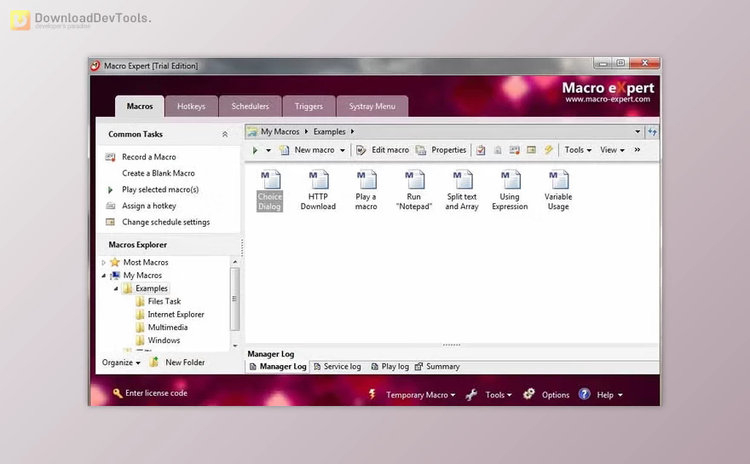Viewport: 750px width, 464px height.
Task: Select the Multimedia folder
Action: (x=167, y=327)
